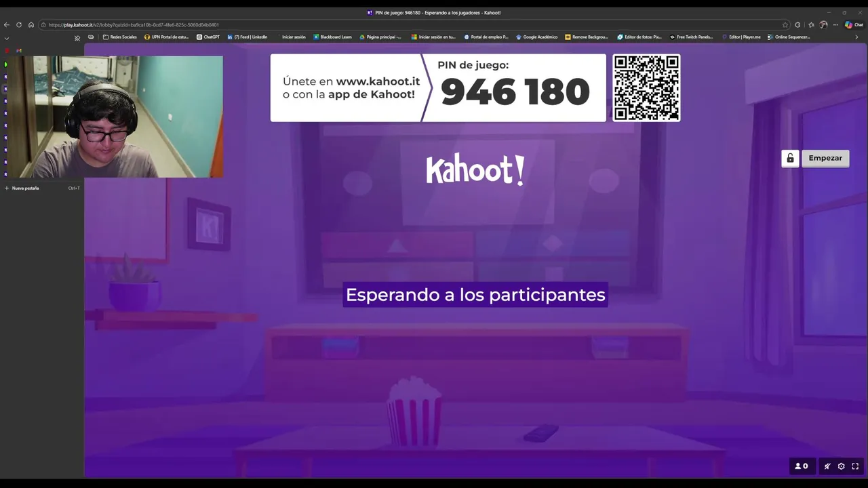Open browser profile avatar

[x=823, y=25]
